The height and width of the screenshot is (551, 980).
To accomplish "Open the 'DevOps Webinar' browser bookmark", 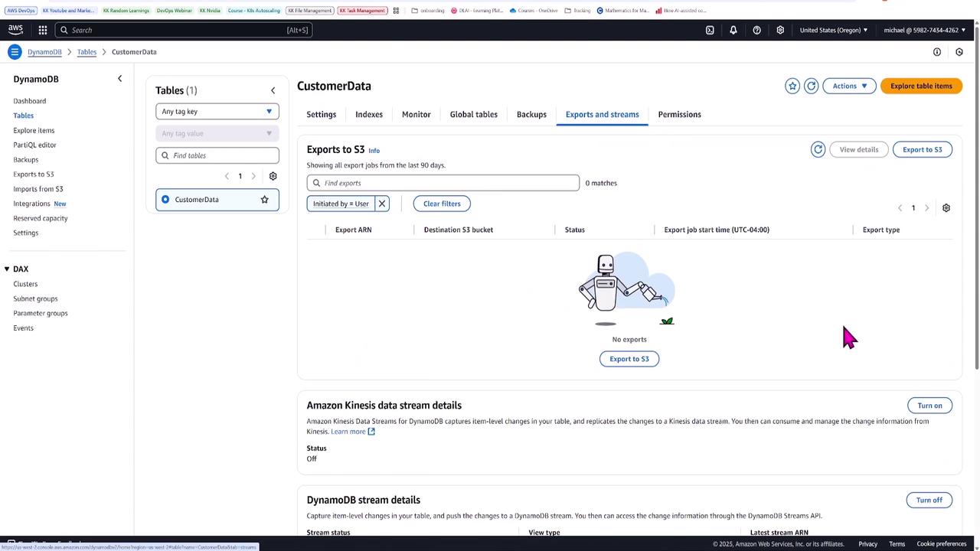I will tap(174, 11).
